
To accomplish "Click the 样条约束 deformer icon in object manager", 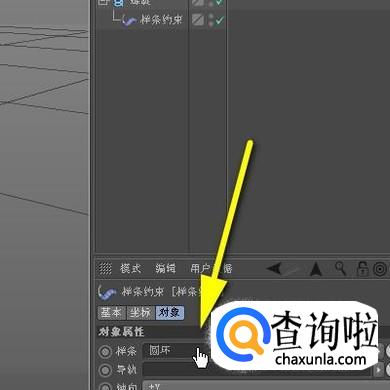I will pyautogui.click(x=129, y=20).
